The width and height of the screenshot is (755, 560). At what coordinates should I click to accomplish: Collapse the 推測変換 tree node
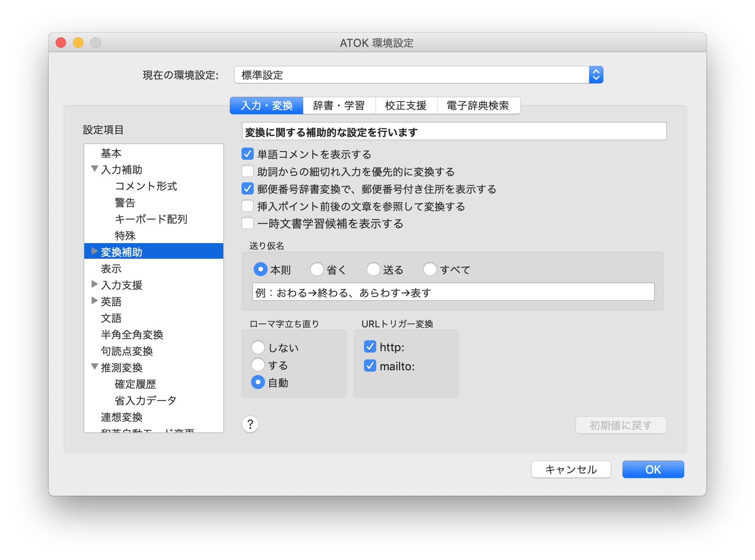pyautogui.click(x=94, y=367)
